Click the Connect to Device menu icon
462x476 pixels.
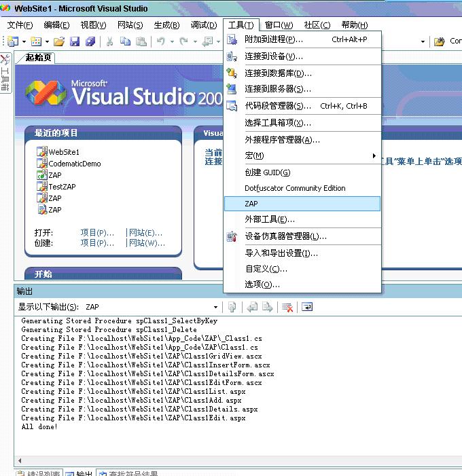[232, 56]
